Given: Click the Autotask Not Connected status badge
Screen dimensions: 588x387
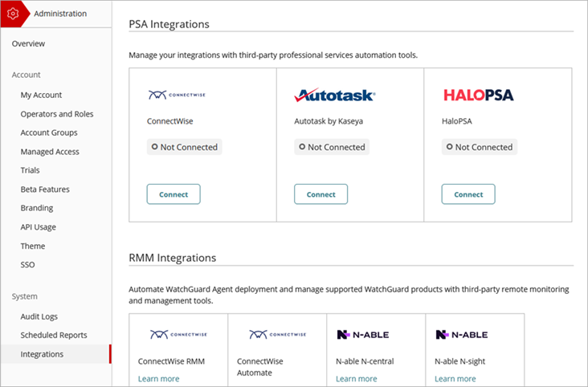Looking at the screenshot, I should click(x=332, y=147).
